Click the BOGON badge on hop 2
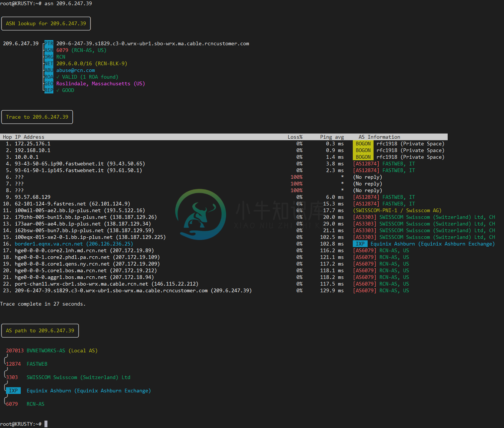The width and height of the screenshot is (504, 428). tap(363, 150)
